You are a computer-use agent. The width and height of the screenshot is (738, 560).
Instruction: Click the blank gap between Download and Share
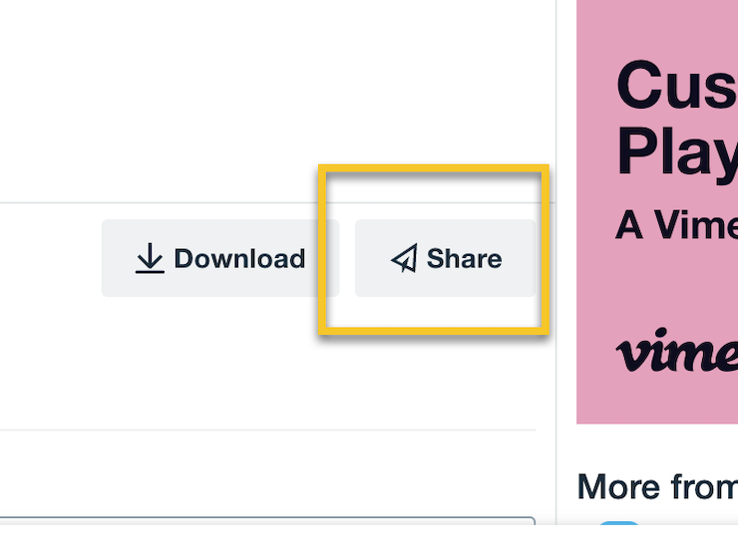tap(347, 258)
